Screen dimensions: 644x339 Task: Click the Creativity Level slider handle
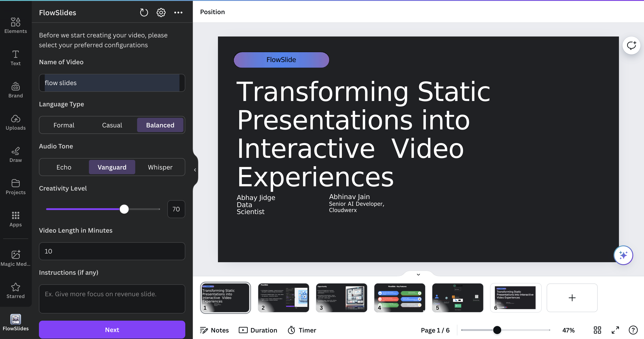point(124,209)
